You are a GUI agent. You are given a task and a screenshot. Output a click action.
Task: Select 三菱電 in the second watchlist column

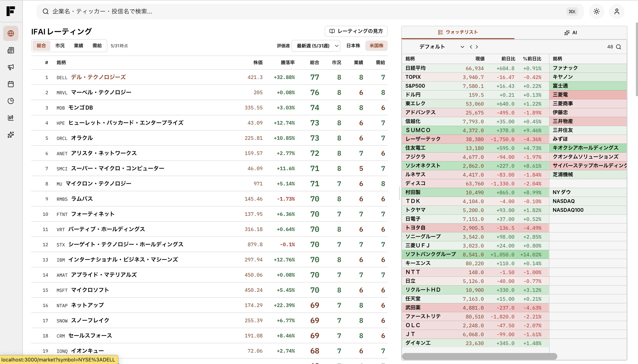click(588, 95)
